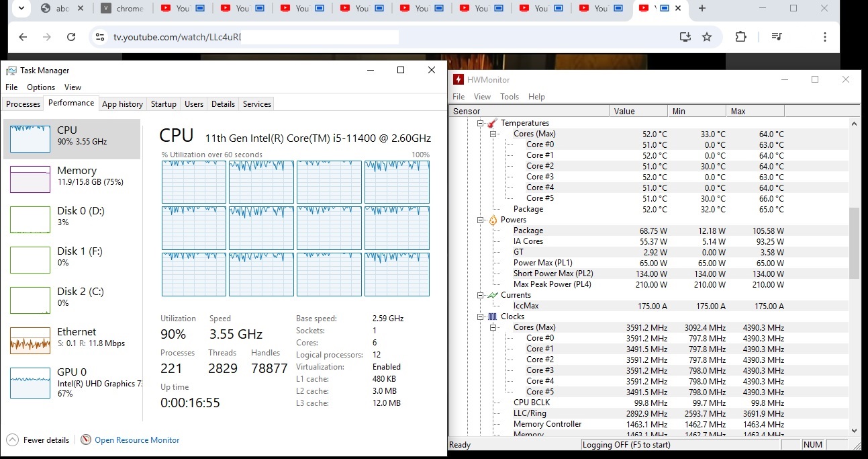Click the HWMonitor vertical scrollbar thumb
Image resolution: width=868 pixels, height=459 pixels.
(x=854, y=243)
